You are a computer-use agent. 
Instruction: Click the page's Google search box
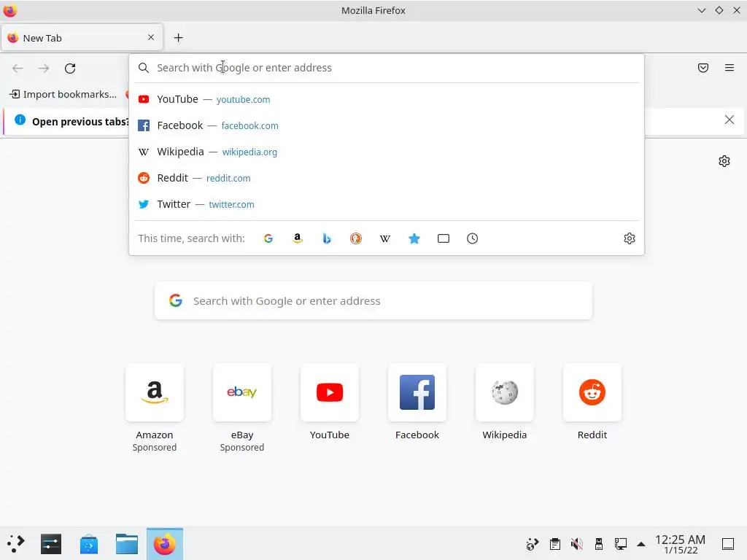click(x=373, y=301)
